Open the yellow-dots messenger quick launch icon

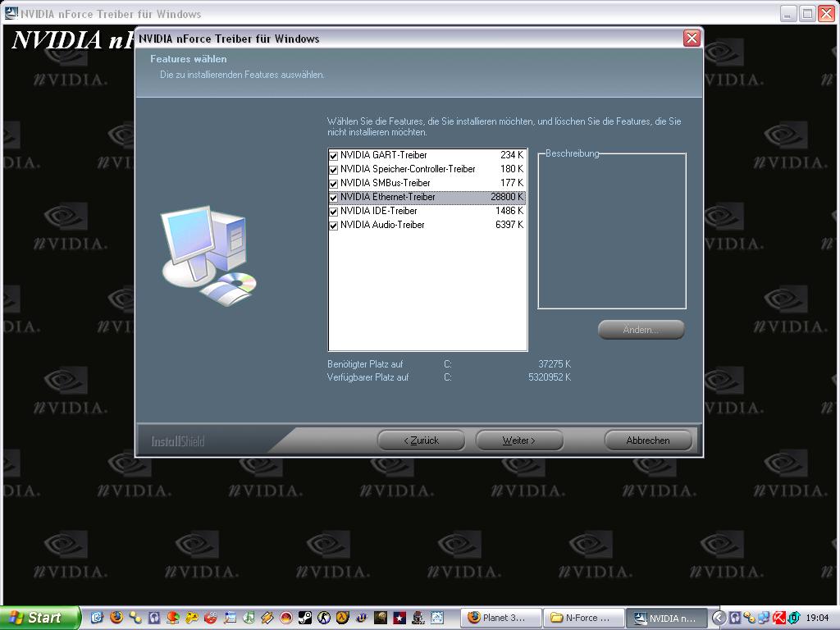[135, 618]
